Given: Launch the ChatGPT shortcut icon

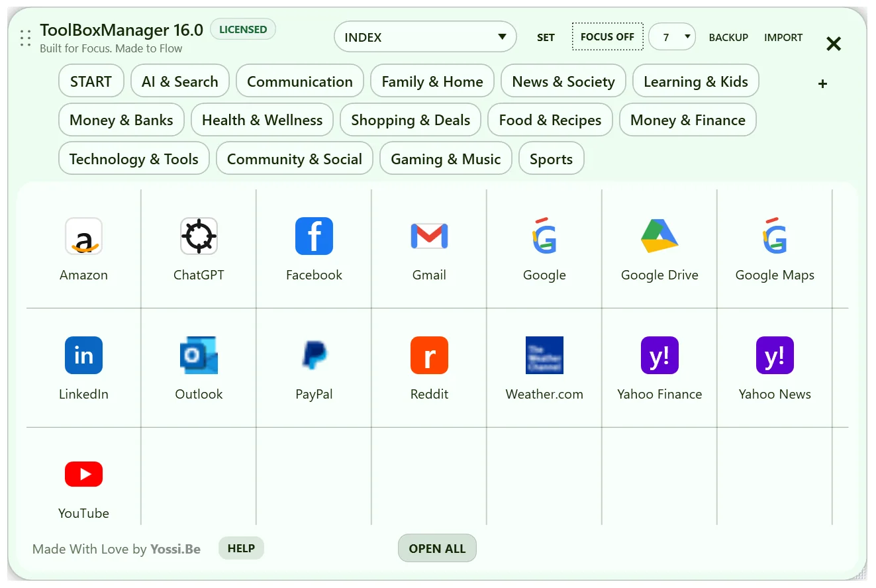Looking at the screenshot, I should pos(199,236).
